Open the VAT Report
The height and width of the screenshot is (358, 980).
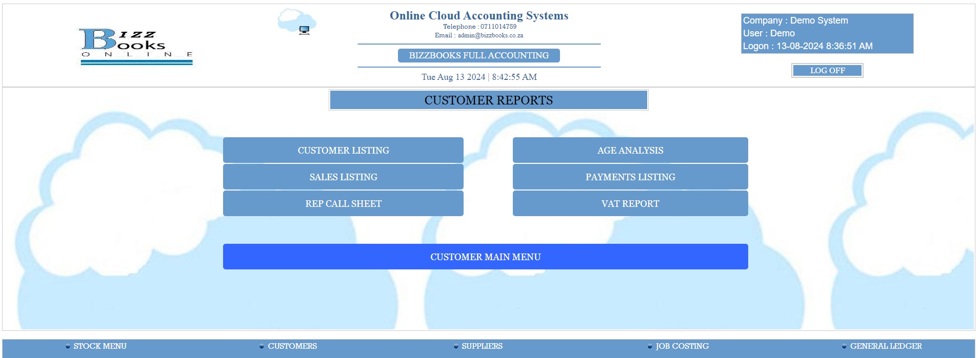coord(630,203)
